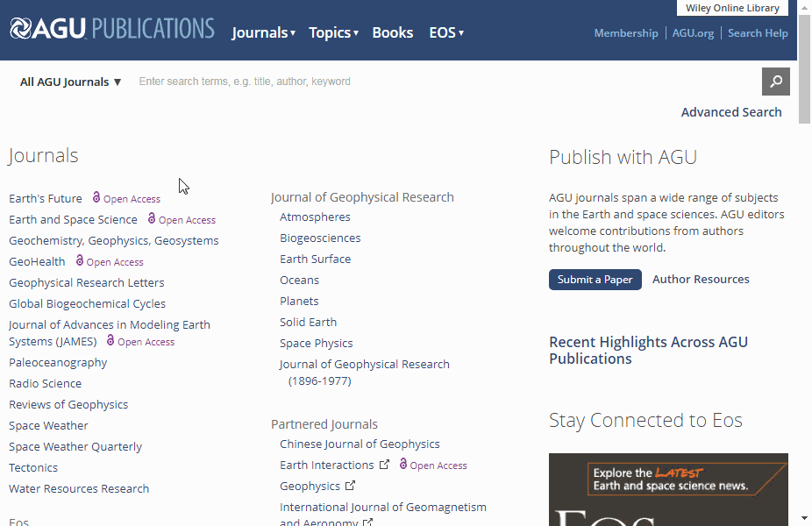Open International Journal of Geomagnetism and Aeronomy
This screenshot has height=526, width=812.
pos(383,515)
